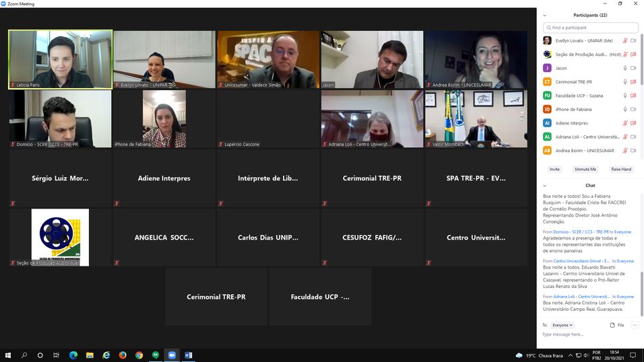Click the video-off icon for Cerimonial TRE-PR
The image size is (644, 362).
pyautogui.click(x=633, y=81)
